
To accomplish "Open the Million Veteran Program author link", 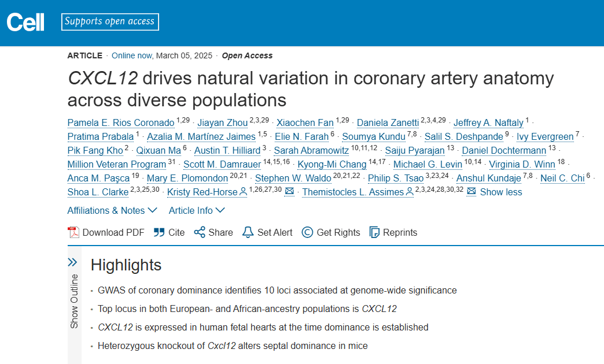I will 117,164.
